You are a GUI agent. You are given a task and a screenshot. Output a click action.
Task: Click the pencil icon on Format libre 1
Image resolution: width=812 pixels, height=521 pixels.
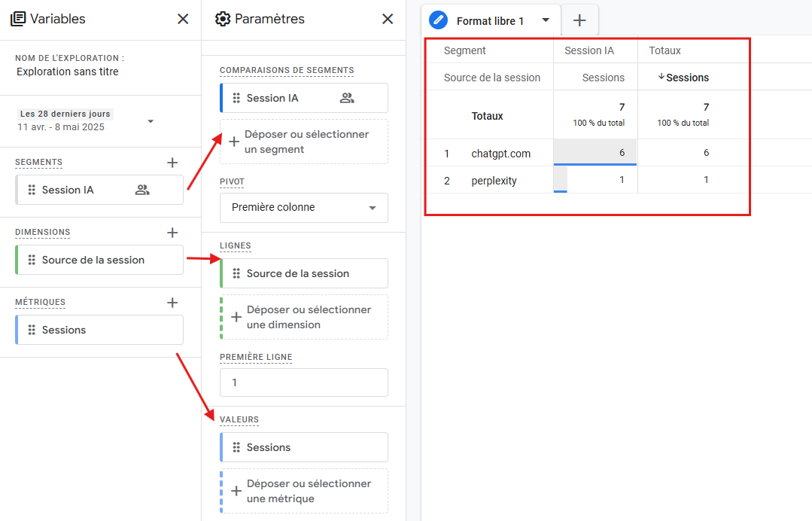point(438,20)
